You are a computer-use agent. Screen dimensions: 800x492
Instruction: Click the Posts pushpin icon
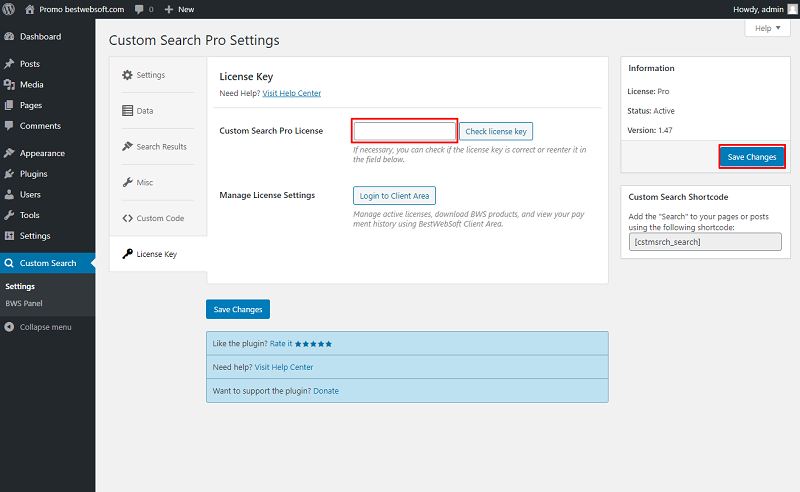[x=9, y=64]
